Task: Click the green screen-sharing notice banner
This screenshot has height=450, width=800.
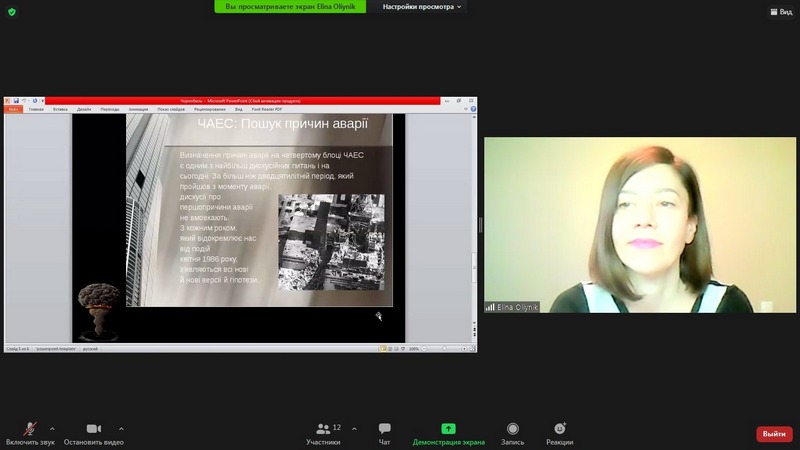Action: coord(290,7)
